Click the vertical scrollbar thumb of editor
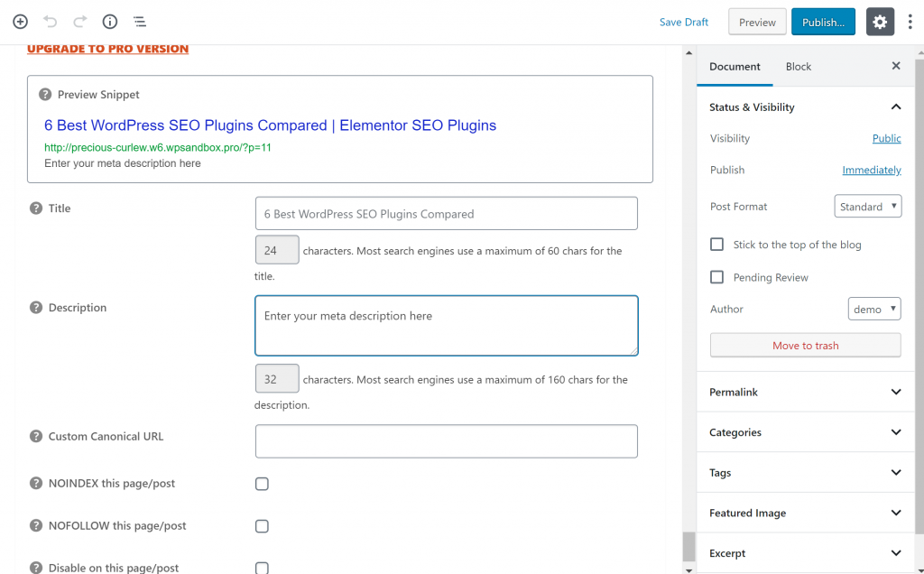Viewport: 924px width, 574px height. click(x=688, y=546)
